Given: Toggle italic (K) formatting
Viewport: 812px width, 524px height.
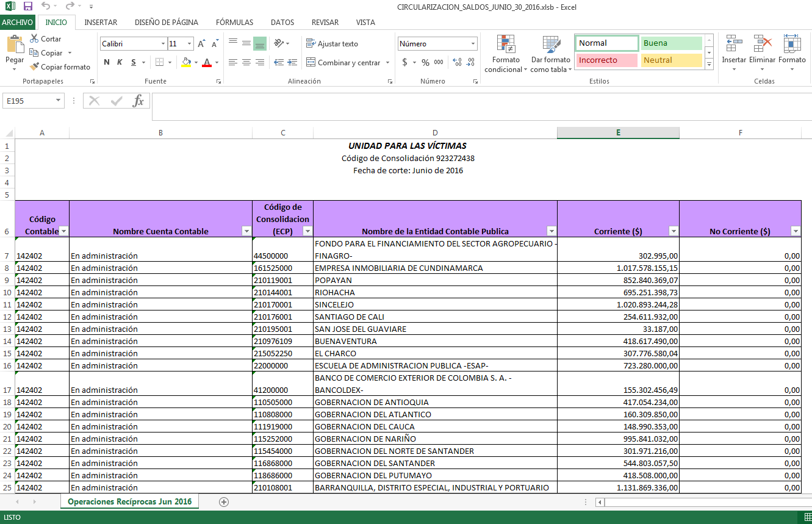Looking at the screenshot, I should (x=119, y=62).
